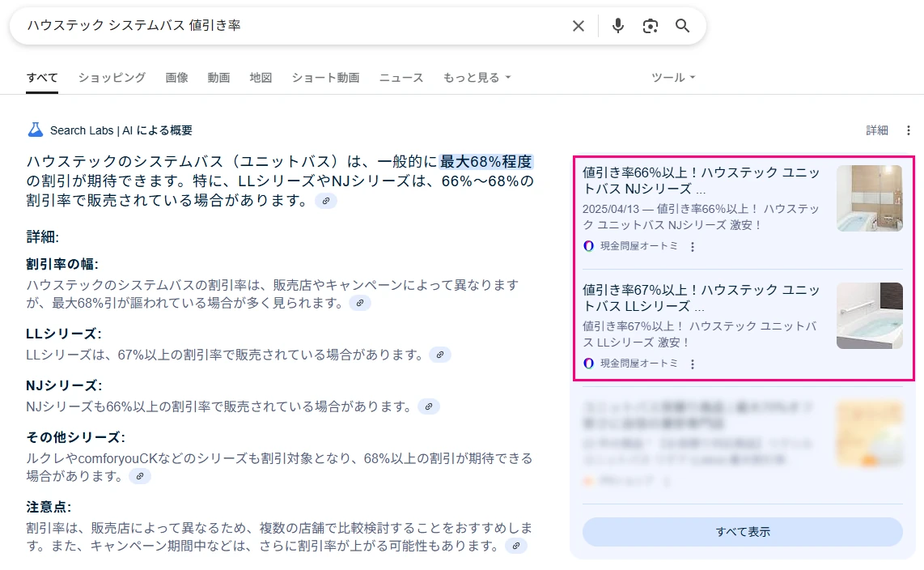Click the LLシリーズ: heading
The height and width of the screenshot is (570, 924).
pos(64,334)
